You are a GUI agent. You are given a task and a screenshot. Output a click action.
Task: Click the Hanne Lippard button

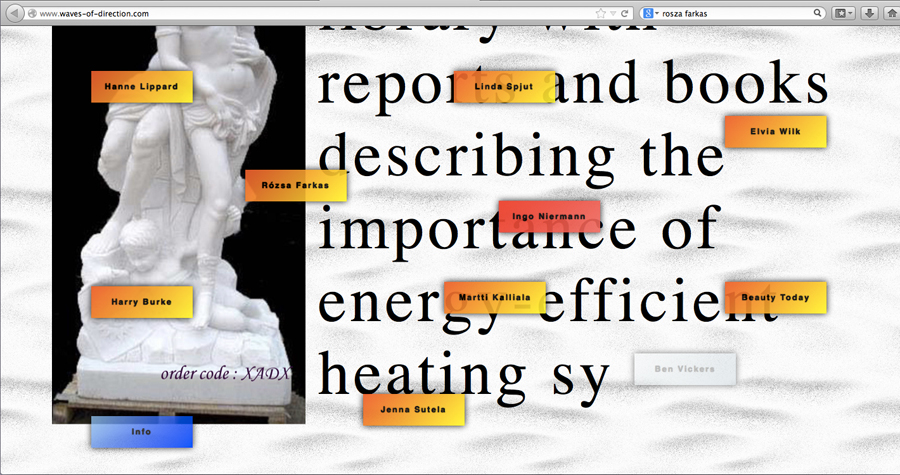[141, 87]
